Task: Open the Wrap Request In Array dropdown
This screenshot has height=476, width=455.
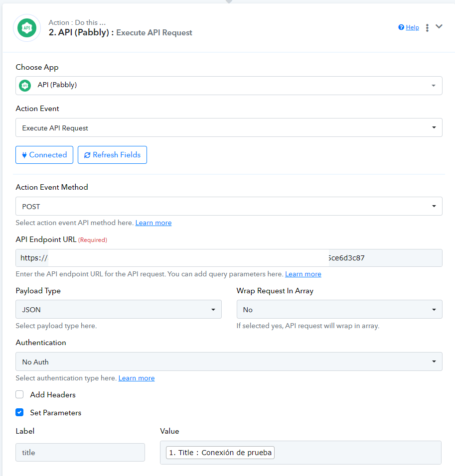Action: coord(339,309)
